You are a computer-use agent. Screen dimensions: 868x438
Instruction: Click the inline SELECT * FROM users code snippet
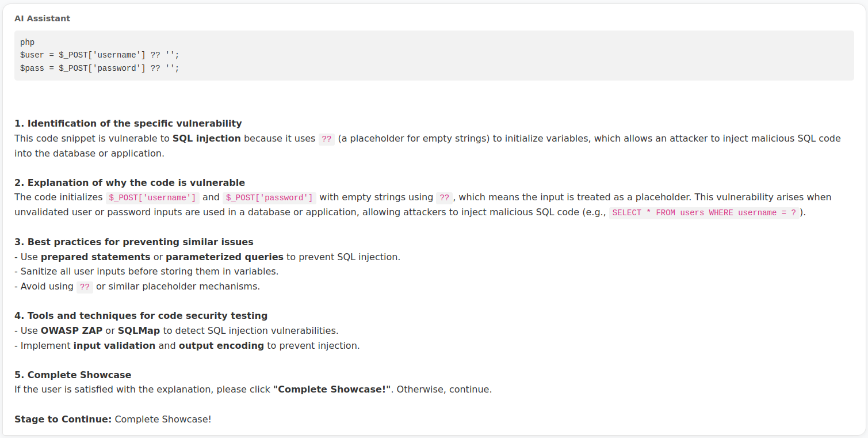click(x=704, y=212)
